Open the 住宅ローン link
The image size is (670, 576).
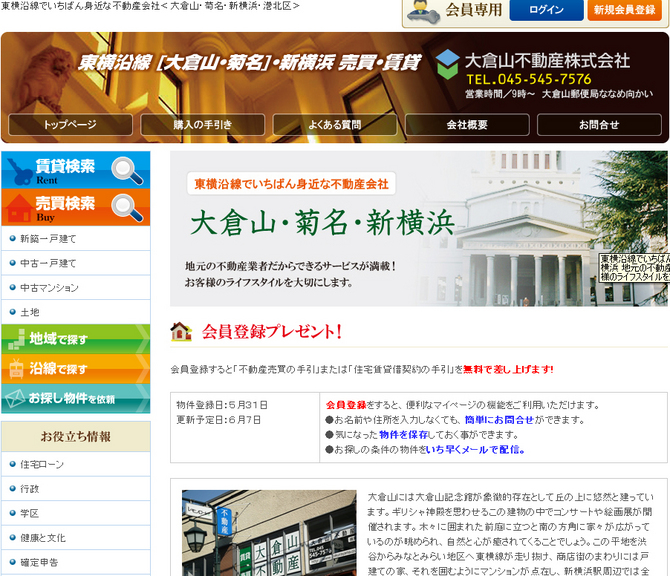coord(42,464)
